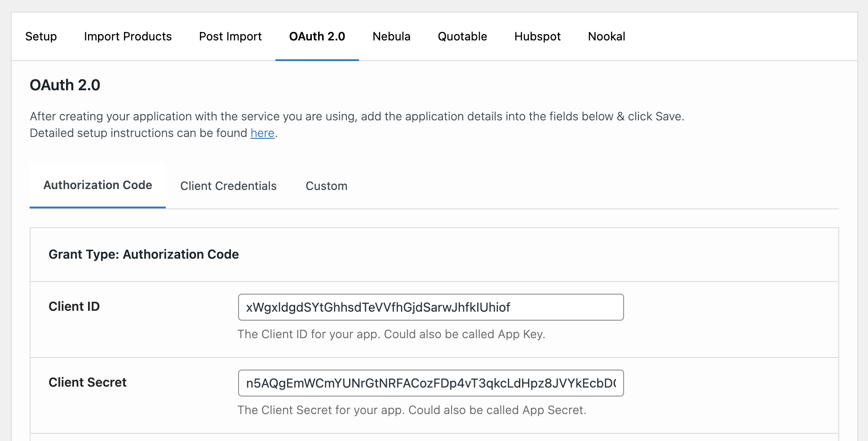Select the Authorization Code grant tab
The width and height of the screenshot is (868, 441).
tap(97, 185)
